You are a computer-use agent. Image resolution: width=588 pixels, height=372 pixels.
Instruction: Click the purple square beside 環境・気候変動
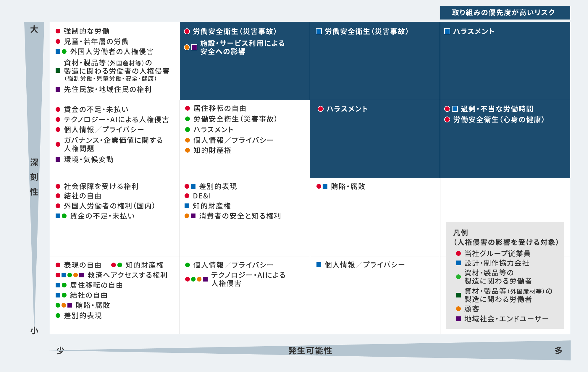58,159
